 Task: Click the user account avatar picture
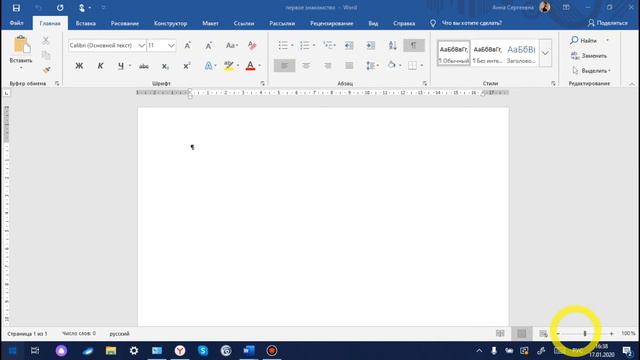(x=544, y=7)
